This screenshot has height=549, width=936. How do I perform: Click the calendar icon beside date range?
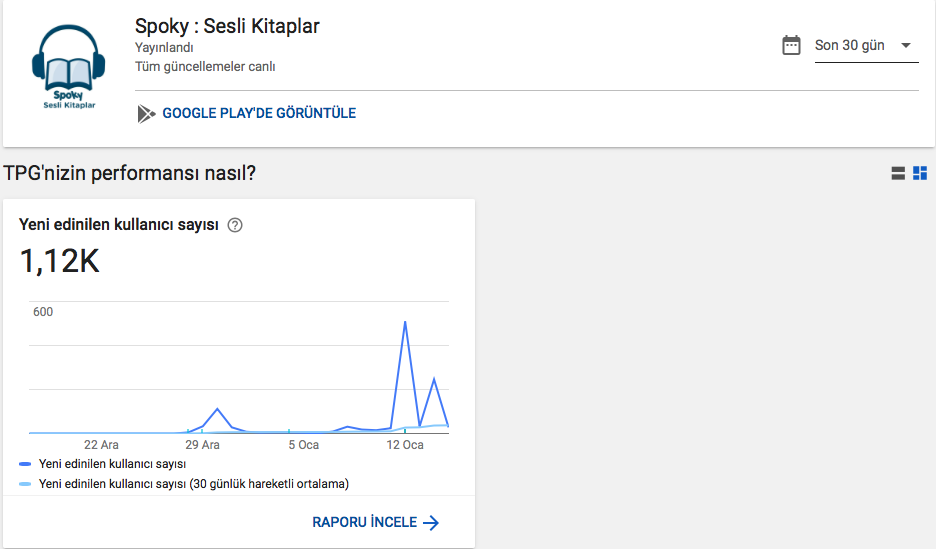(x=791, y=45)
